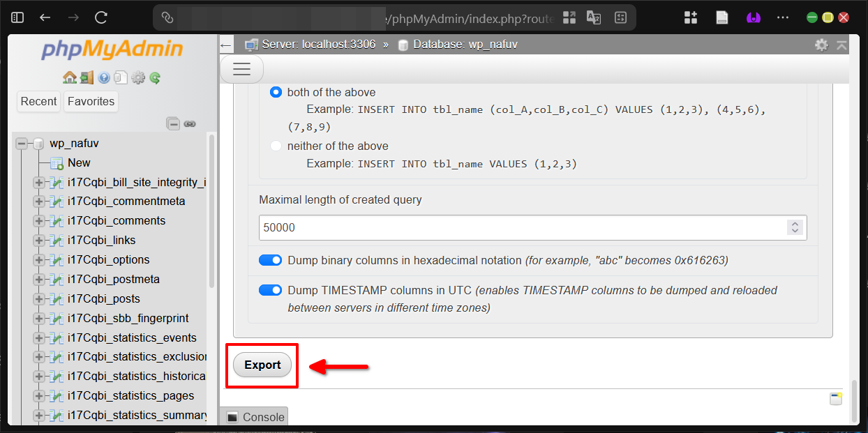Click the maximal query length input field
The height and width of the screenshot is (433, 868).
click(x=488, y=227)
